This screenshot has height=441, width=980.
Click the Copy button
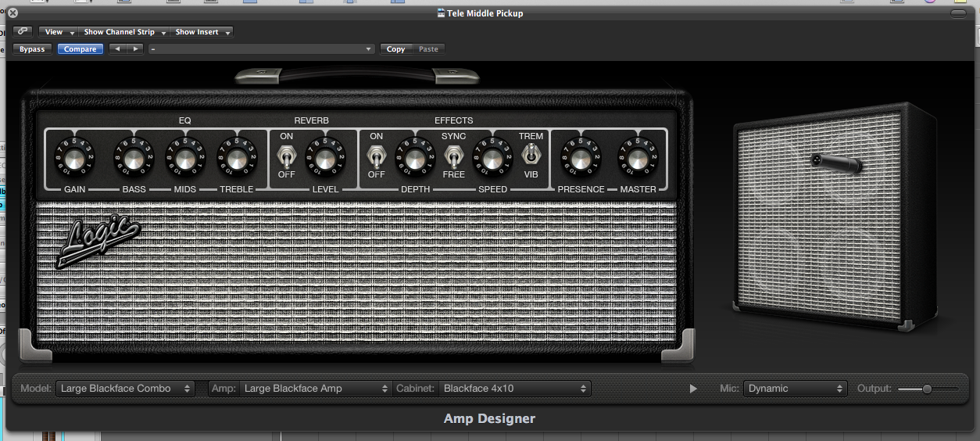[395, 49]
